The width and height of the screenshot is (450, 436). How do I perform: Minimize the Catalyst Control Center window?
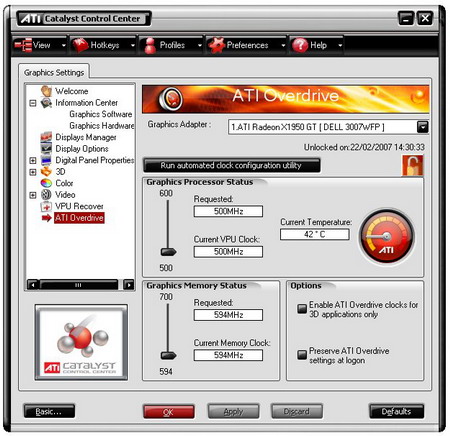coord(406,18)
